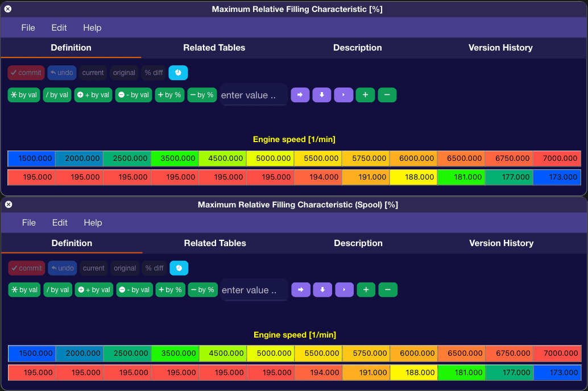Open Help menu in top window
Image resolution: width=588 pixels, height=391 pixels.
click(92, 28)
